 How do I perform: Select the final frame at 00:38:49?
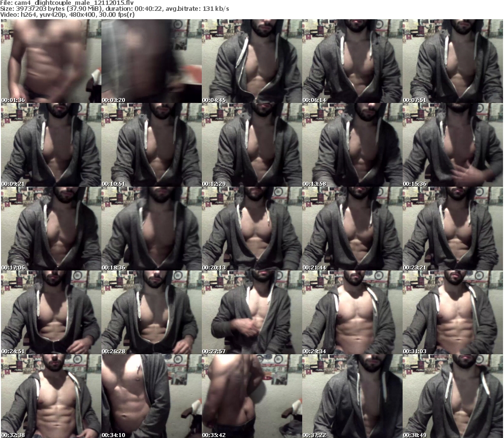(x=452, y=396)
